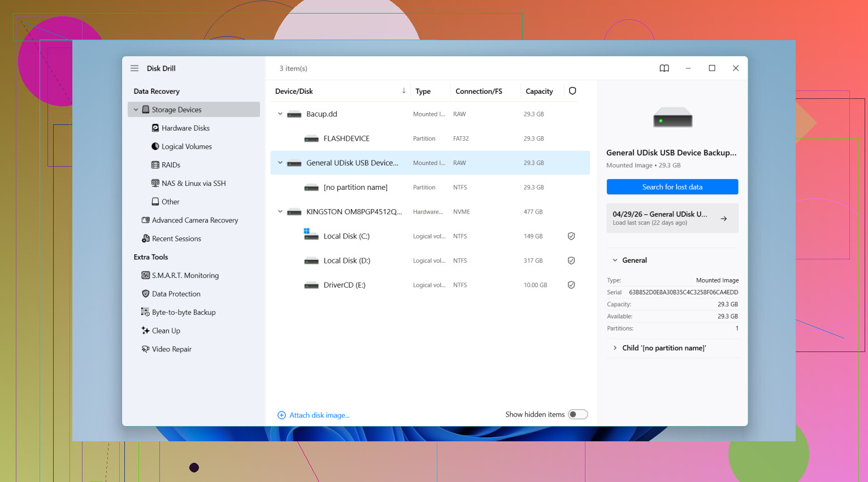Open Clean Up in Extra Tools
The width and height of the screenshot is (868, 482).
click(x=166, y=331)
